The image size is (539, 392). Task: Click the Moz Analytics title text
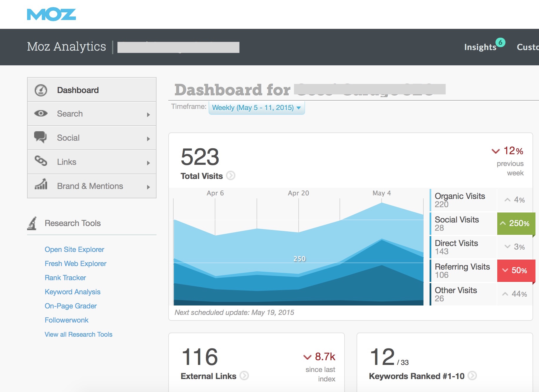[x=66, y=46]
